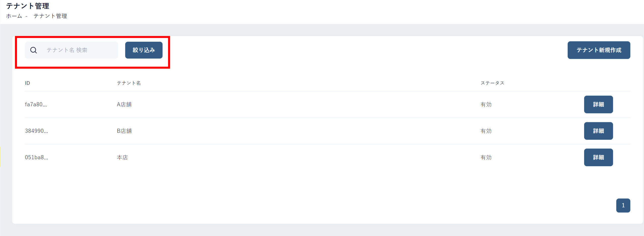
Task: Select the ID column header
Action: [x=27, y=83]
